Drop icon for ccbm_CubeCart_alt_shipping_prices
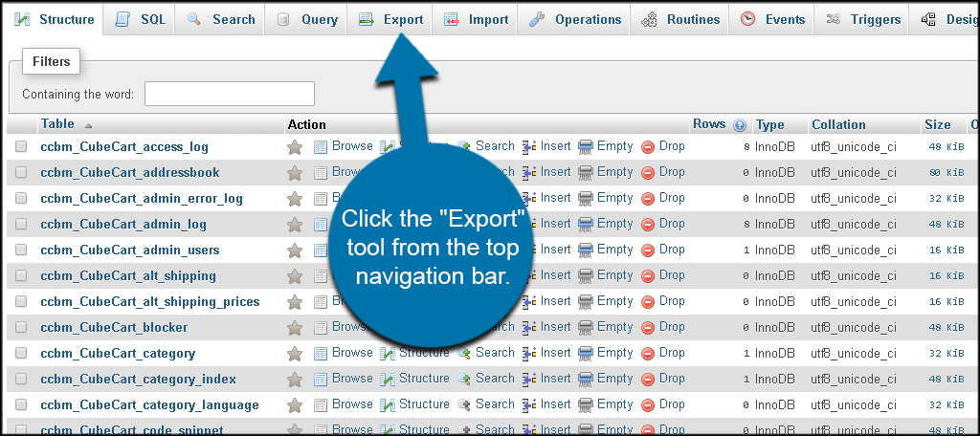Viewport: 980px width, 436px height. point(648,302)
